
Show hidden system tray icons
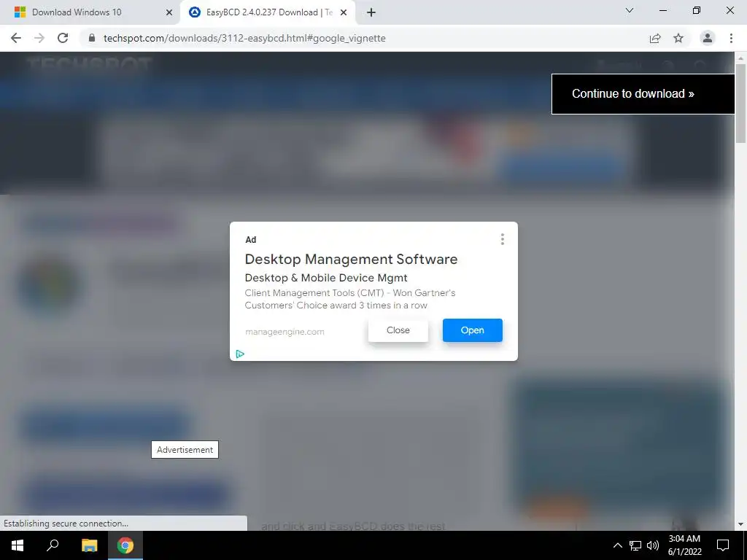(x=617, y=545)
